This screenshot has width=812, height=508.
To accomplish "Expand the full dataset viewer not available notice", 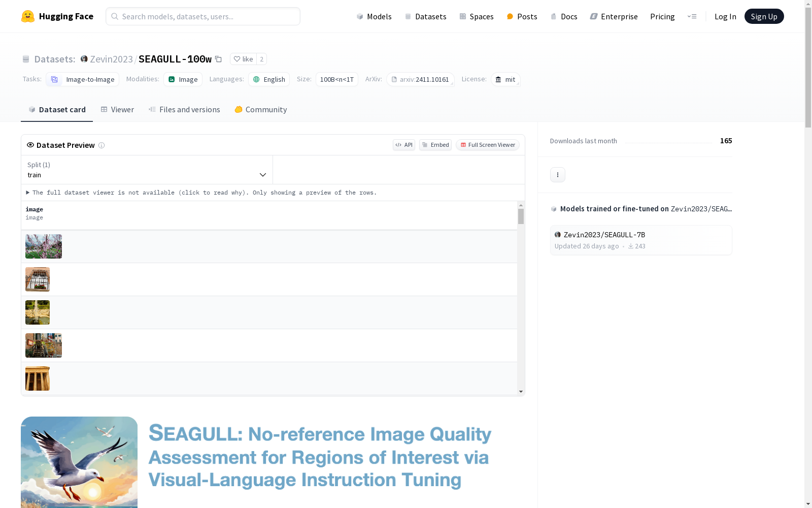I will [201, 193].
